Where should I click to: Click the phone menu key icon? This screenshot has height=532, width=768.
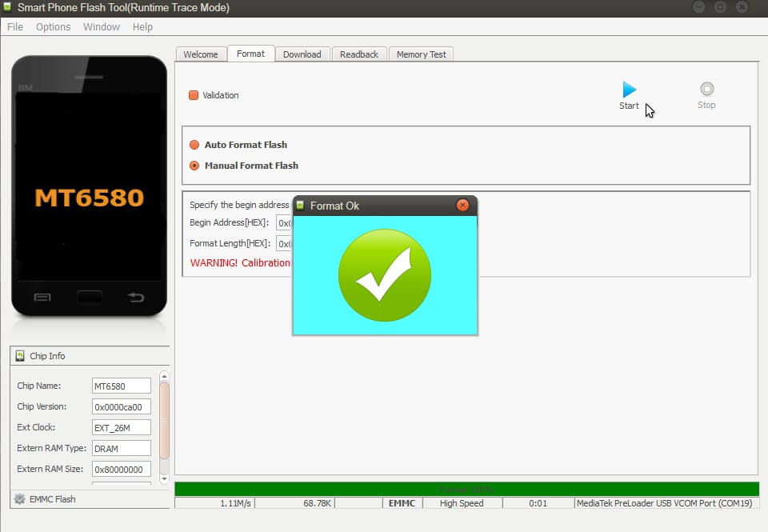42,297
